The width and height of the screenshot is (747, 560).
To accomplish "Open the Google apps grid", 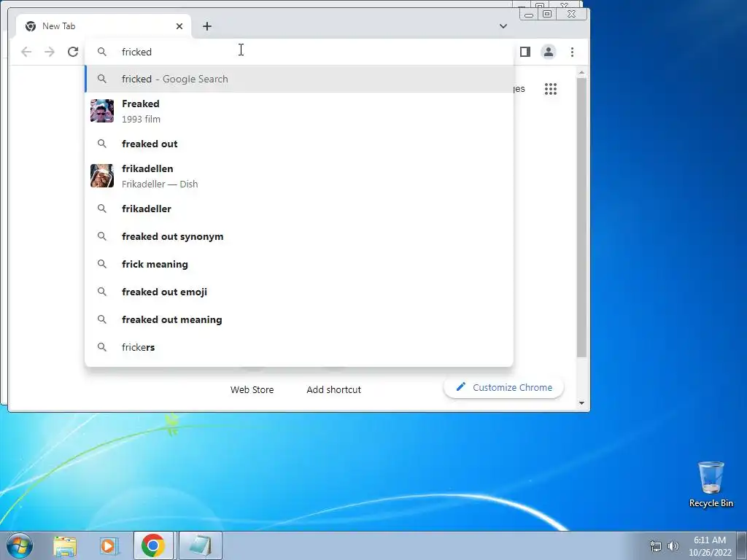I will (x=551, y=89).
